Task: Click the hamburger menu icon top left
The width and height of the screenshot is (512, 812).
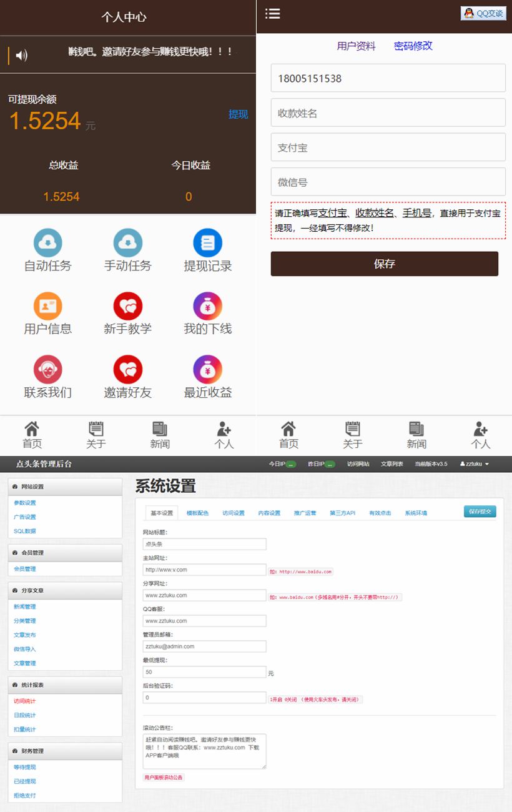Action: pyautogui.click(x=273, y=13)
